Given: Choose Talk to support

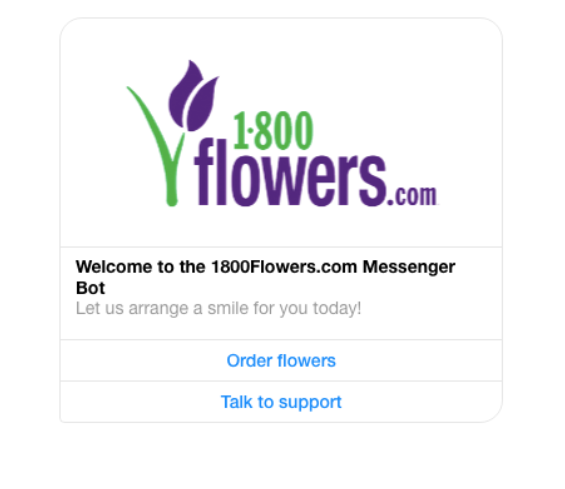Looking at the screenshot, I should (281, 402).
